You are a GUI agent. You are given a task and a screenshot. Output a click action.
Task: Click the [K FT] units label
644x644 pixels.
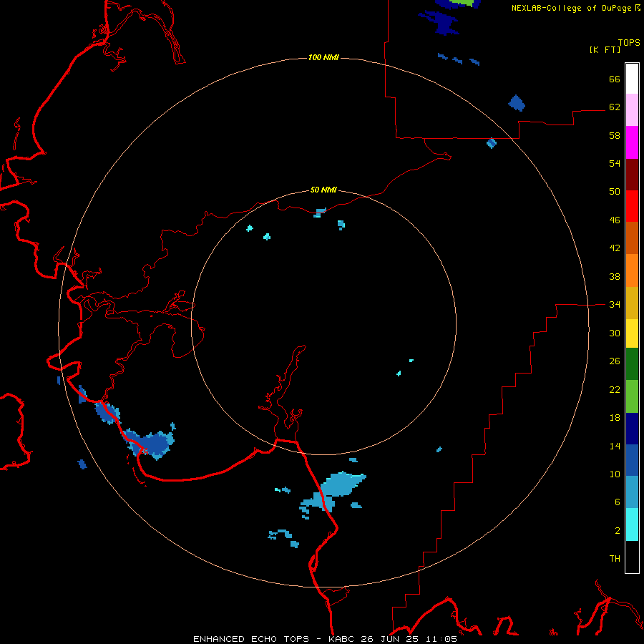605,49
